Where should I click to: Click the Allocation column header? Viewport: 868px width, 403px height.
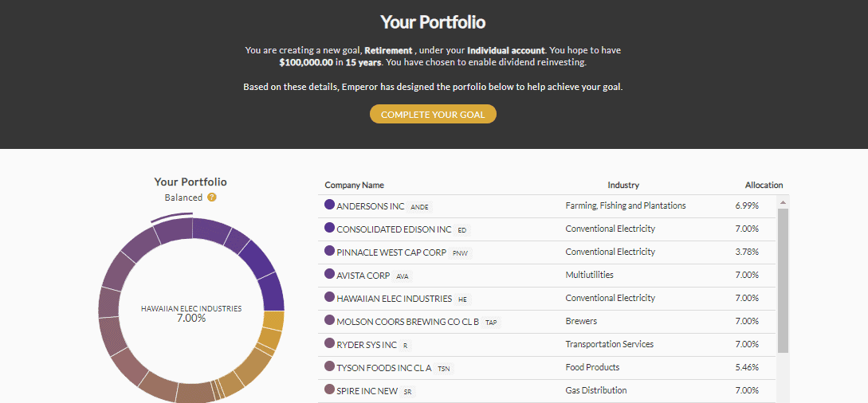point(764,186)
